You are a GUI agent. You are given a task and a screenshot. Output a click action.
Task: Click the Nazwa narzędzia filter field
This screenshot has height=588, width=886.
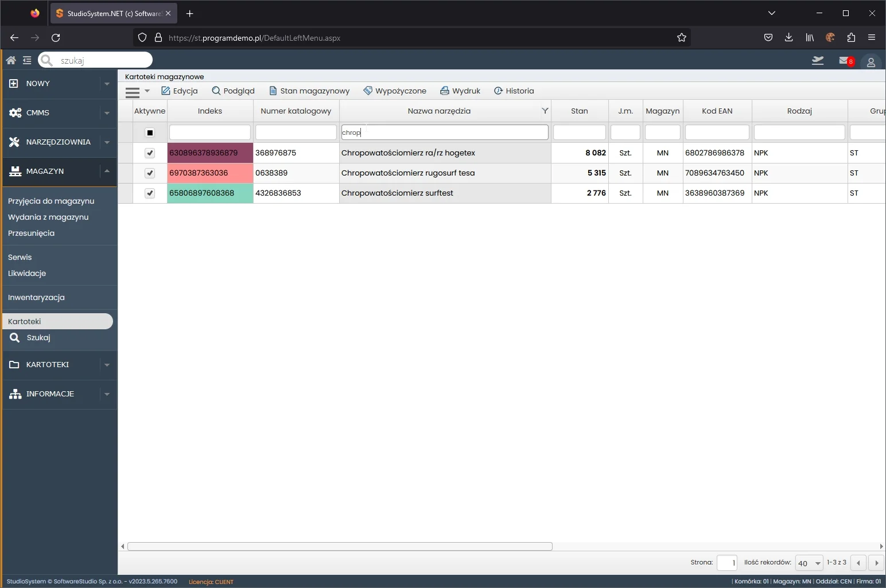[x=445, y=133]
